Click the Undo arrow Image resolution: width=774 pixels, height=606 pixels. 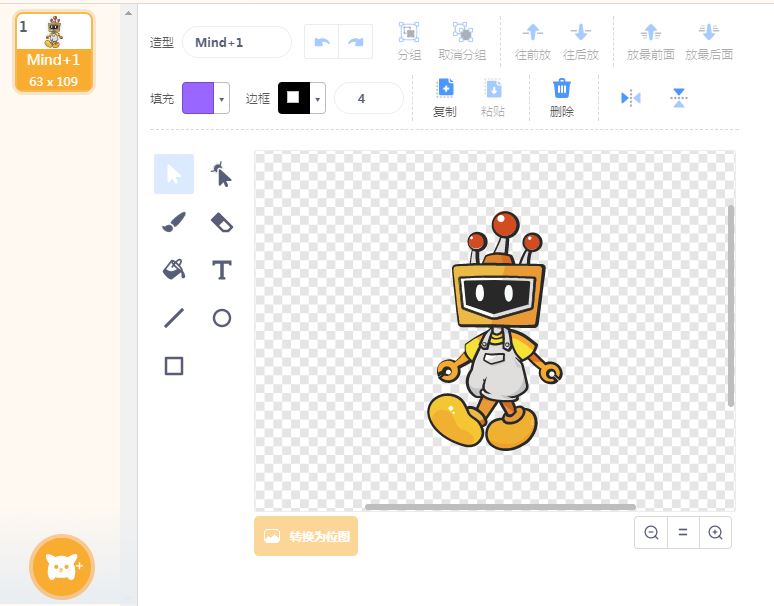(x=321, y=42)
